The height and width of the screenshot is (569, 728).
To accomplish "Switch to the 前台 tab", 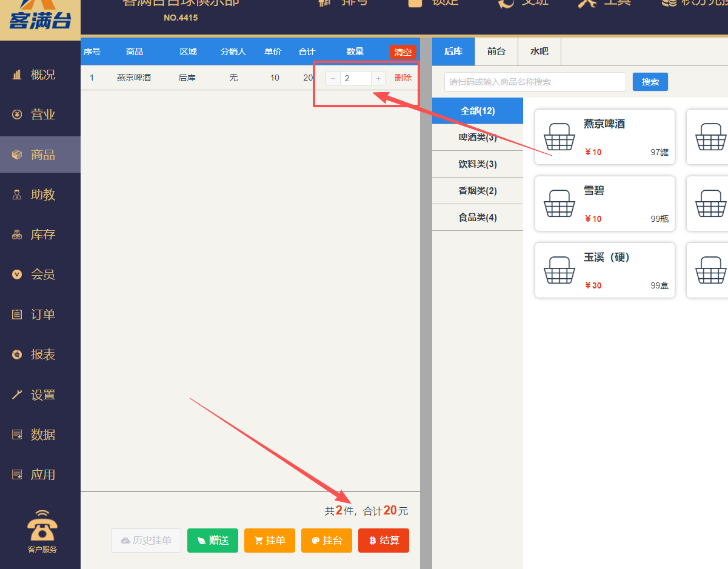I will [x=496, y=52].
